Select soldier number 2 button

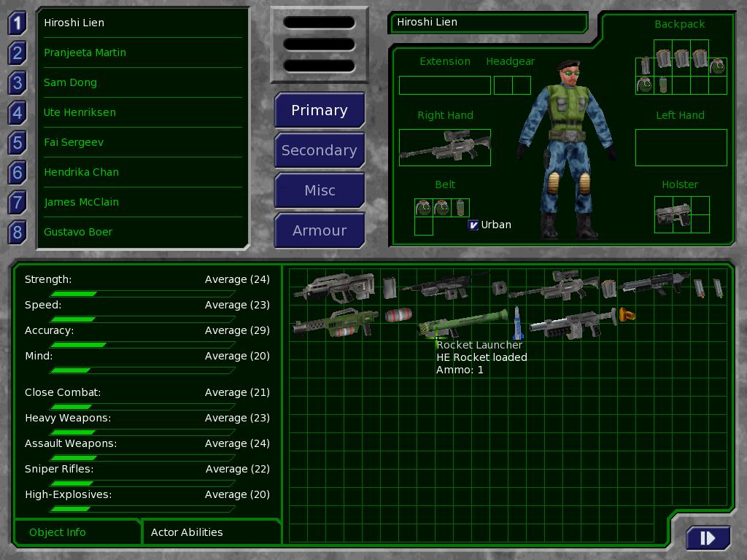(17, 52)
